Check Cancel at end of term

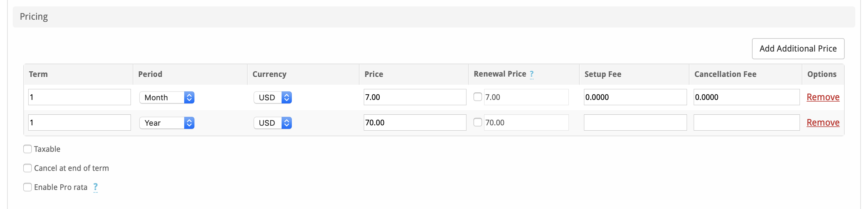click(28, 168)
